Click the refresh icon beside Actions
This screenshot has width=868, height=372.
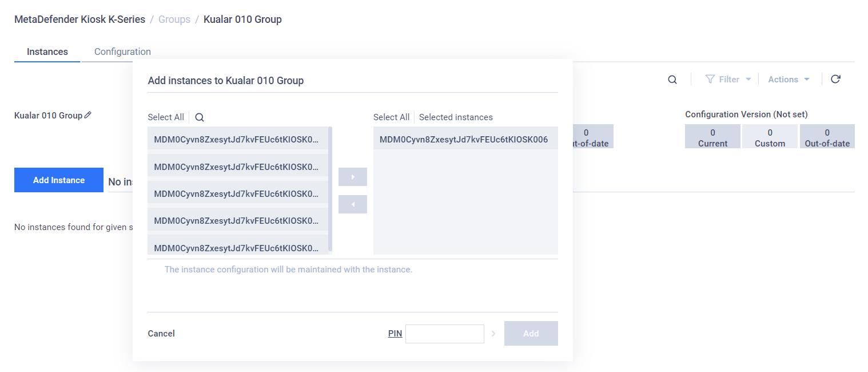(835, 79)
